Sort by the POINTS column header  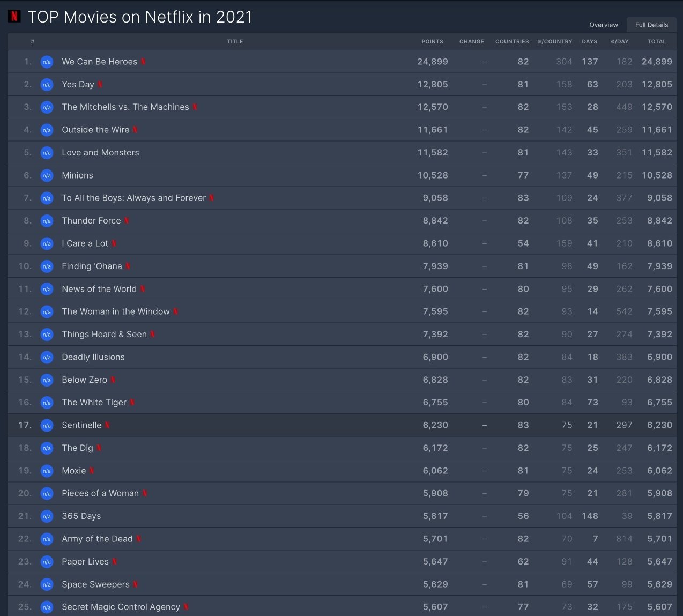[x=432, y=41]
